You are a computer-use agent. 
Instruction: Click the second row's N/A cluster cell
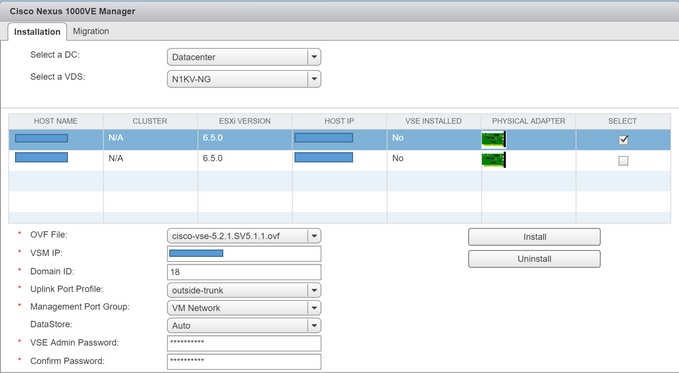(150, 160)
